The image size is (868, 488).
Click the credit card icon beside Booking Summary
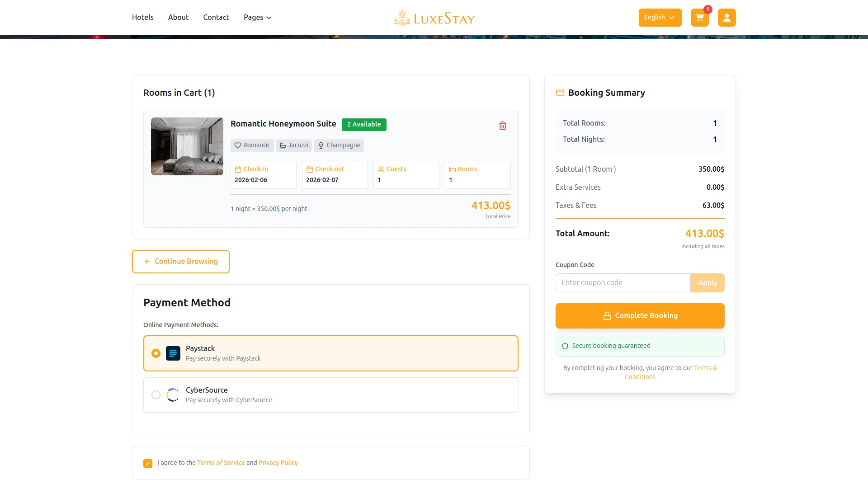point(560,93)
